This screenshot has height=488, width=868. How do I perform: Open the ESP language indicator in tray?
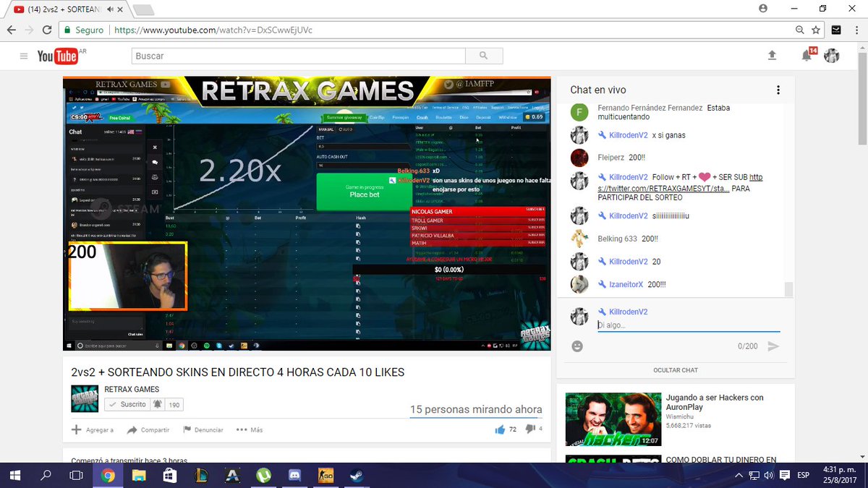[x=803, y=475]
